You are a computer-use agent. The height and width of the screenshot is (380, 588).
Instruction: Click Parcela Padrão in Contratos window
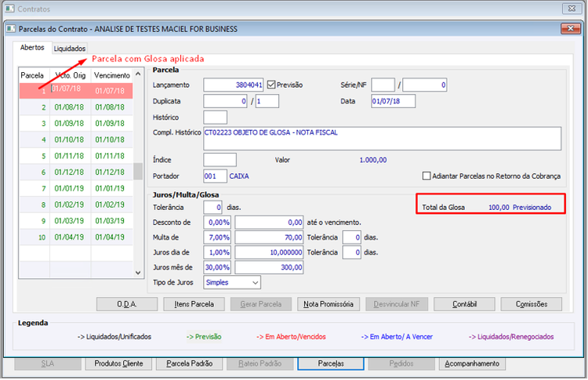point(190,364)
